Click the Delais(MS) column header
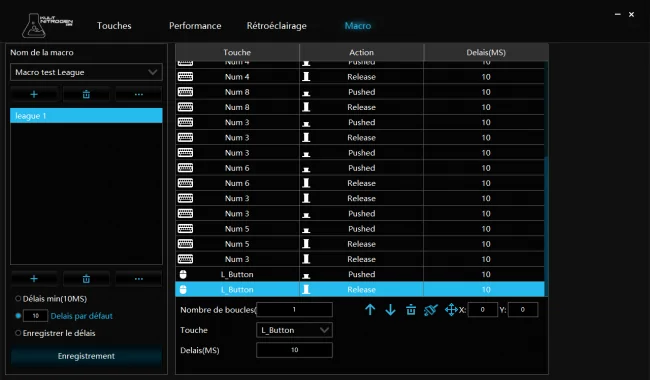Screen dimensions: 650x380 click(486, 52)
